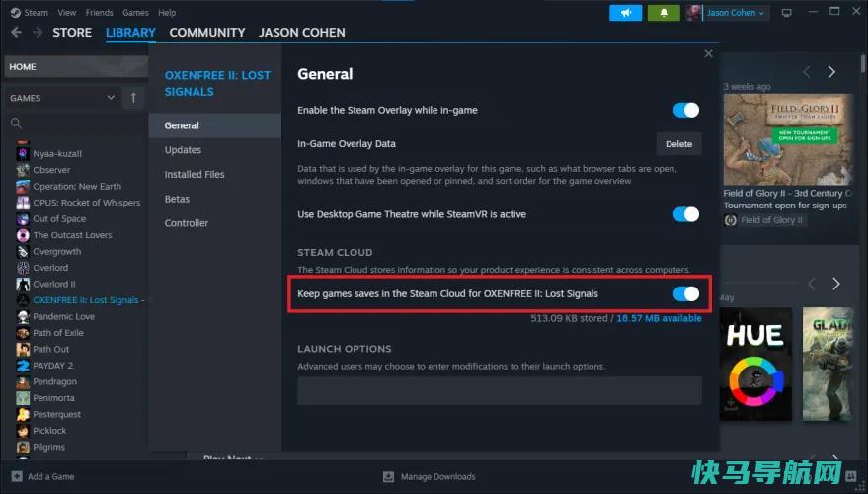
Task: Click the Field of Glory II publisher tag
Action: 764,220
